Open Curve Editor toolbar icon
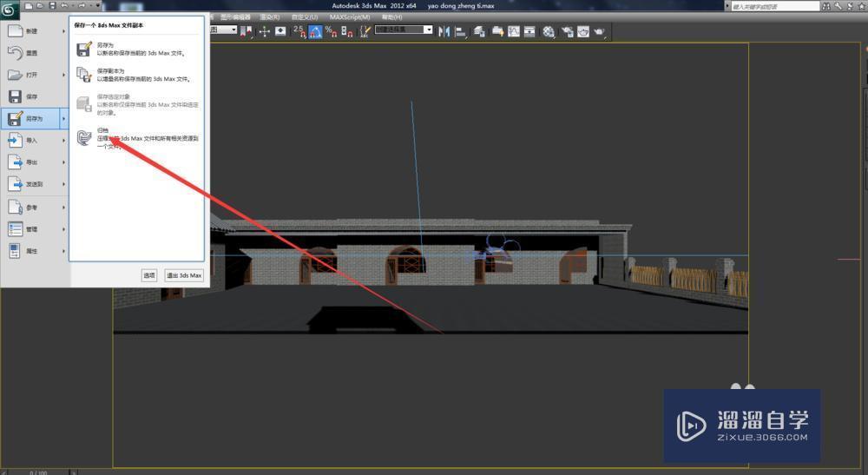 514,31
